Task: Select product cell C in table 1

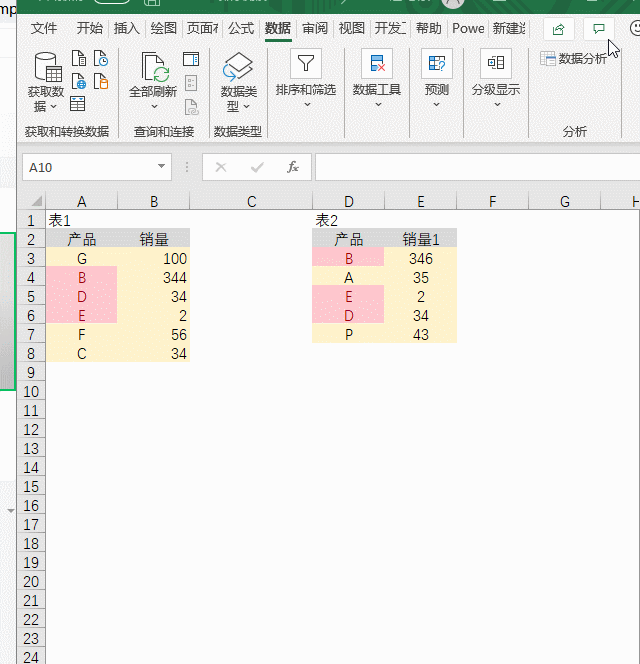Action: point(81,354)
